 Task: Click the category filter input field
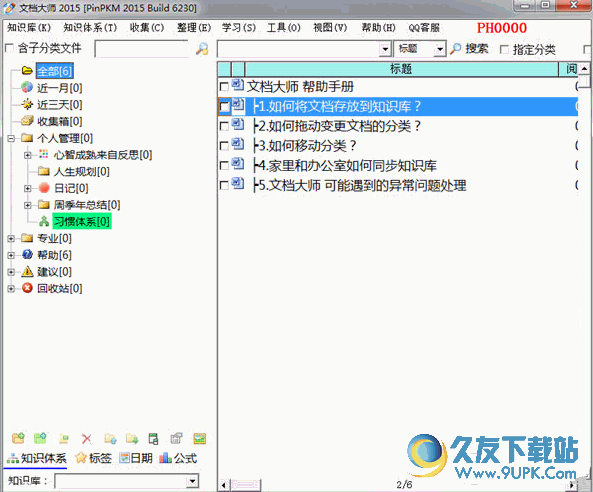point(142,48)
